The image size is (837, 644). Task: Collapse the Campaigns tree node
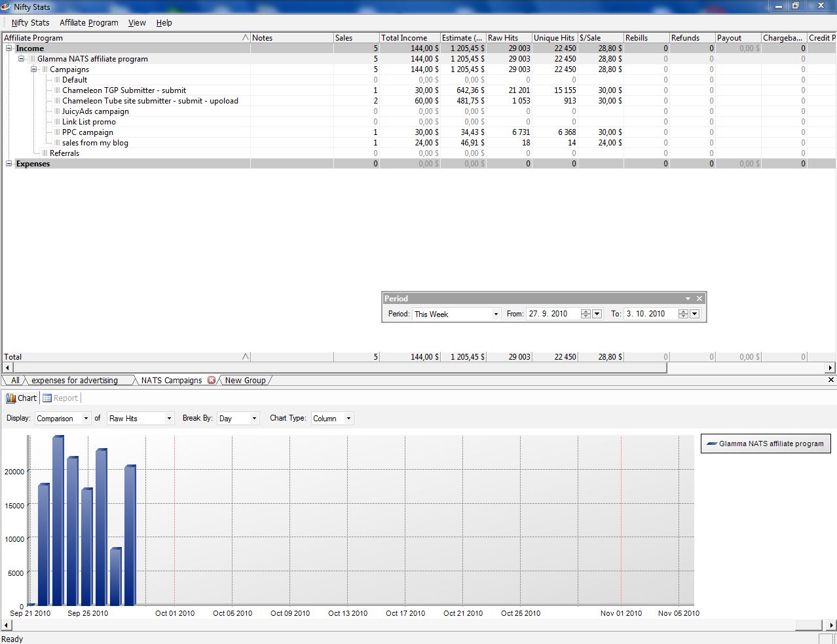tap(34, 69)
